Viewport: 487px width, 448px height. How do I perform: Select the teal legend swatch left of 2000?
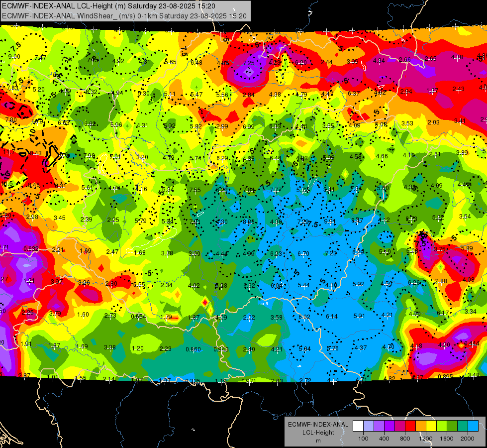pyautogui.click(x=463, y=426)
